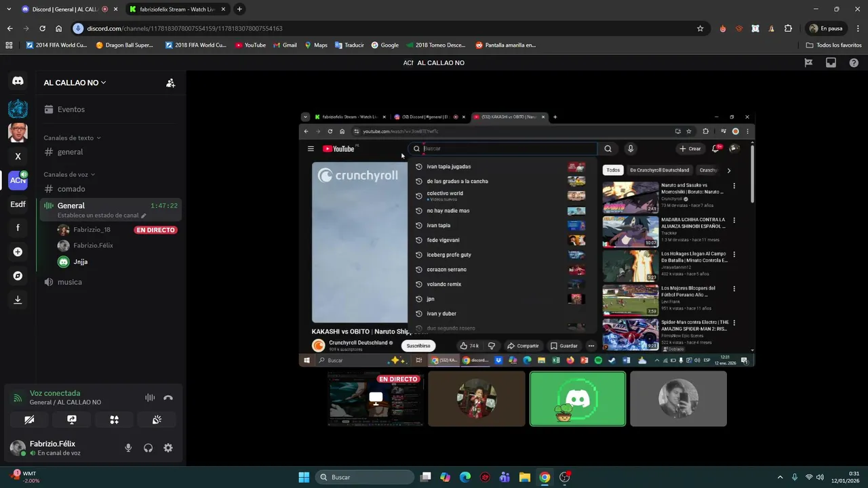Turn on the camera in voice panel

click(29, 420)
